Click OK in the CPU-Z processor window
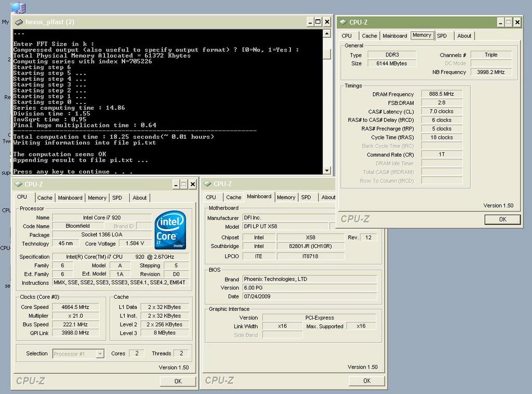532x394 pixels. (178, 382)
